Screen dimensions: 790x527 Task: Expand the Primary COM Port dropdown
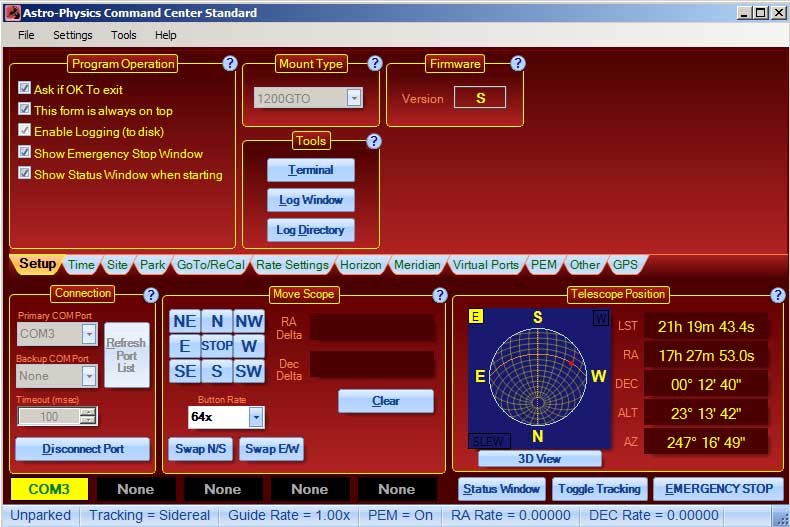pos(89,334)
